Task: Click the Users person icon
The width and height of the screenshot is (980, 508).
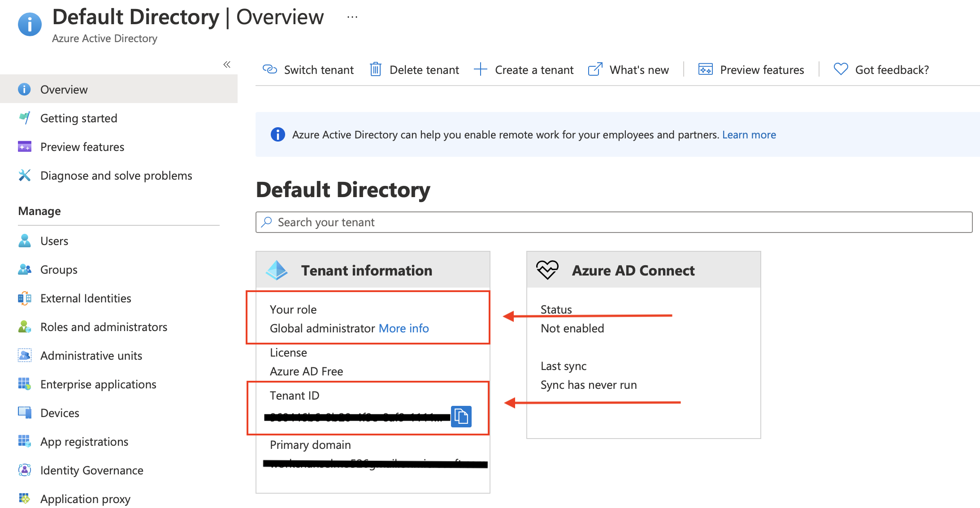Action: click(24, 241)
